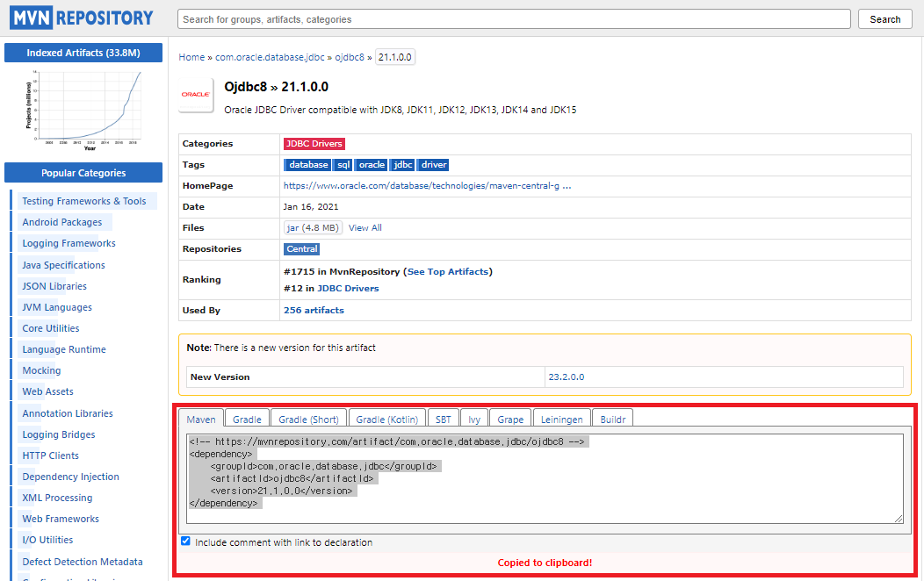This screenshot has height=581, width=924.
Task: Click inside the Maven dependency snippet box
Action: tap(545, 478)
